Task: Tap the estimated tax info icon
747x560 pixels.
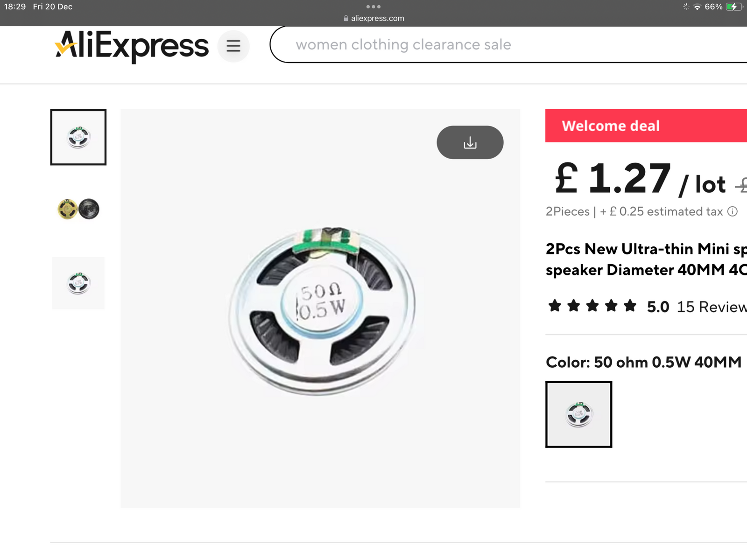Action: [733, 212]
